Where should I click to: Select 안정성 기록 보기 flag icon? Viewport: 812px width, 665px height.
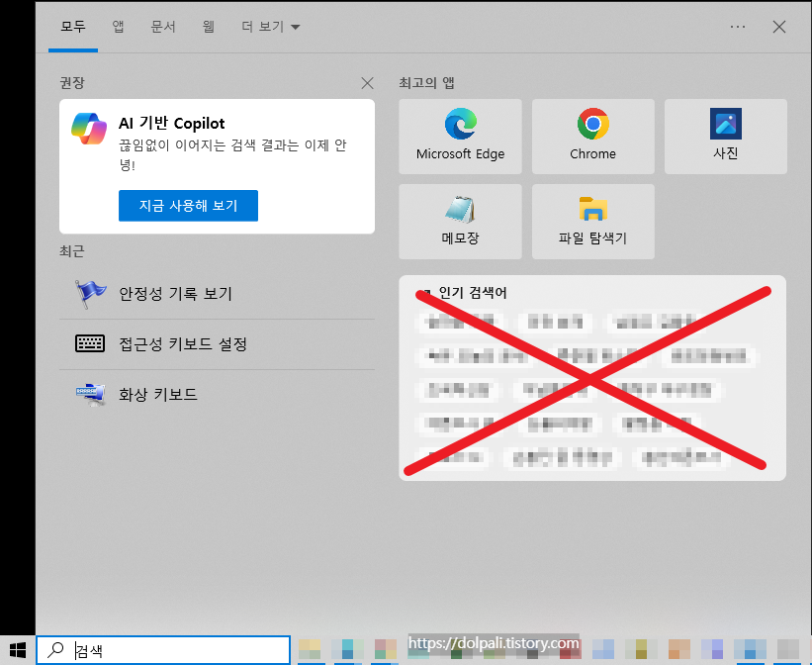pos(89,293)
